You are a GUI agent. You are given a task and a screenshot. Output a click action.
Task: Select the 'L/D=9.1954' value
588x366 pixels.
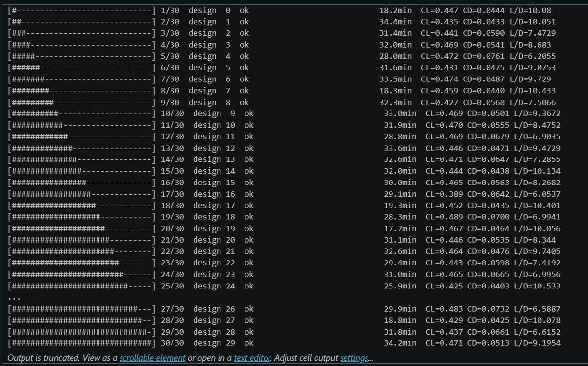537,343
